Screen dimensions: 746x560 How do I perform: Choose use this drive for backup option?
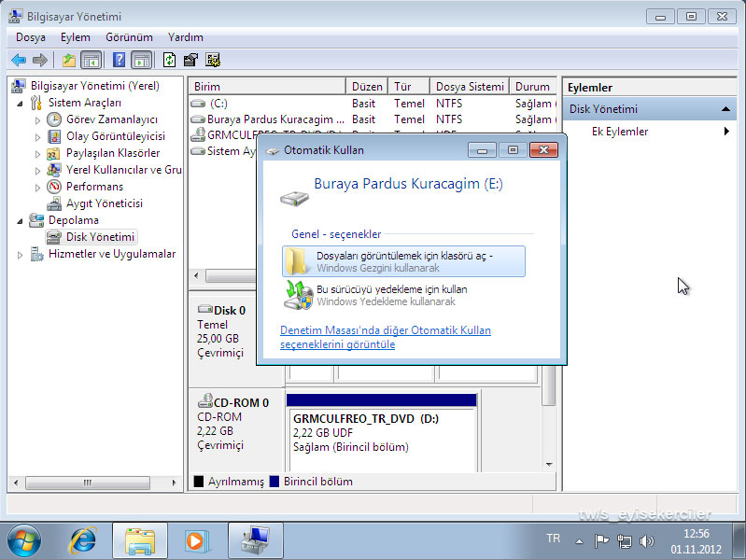click(x=403, y=295)
